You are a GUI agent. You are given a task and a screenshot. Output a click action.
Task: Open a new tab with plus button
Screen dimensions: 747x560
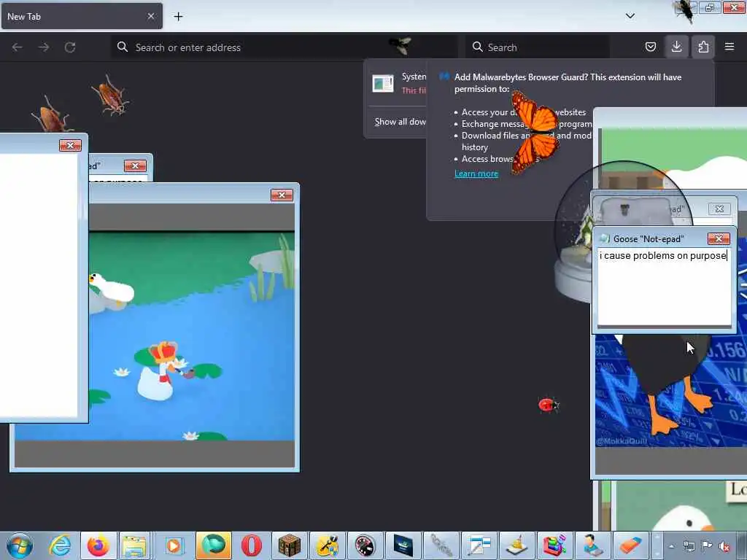(178, 17)
